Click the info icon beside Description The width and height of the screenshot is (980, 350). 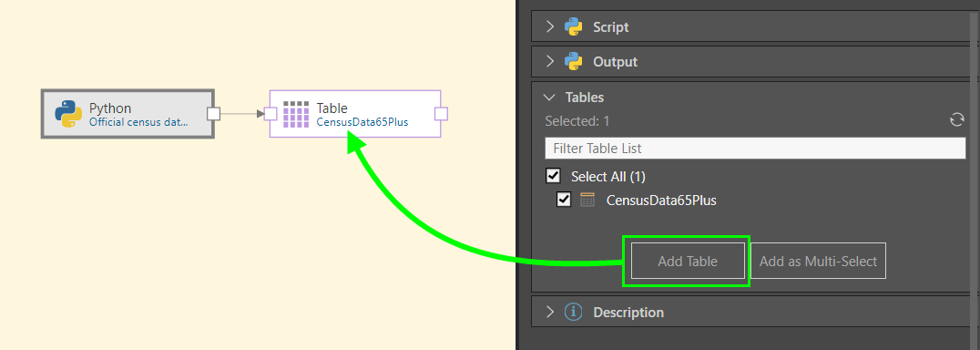(573, 312)
